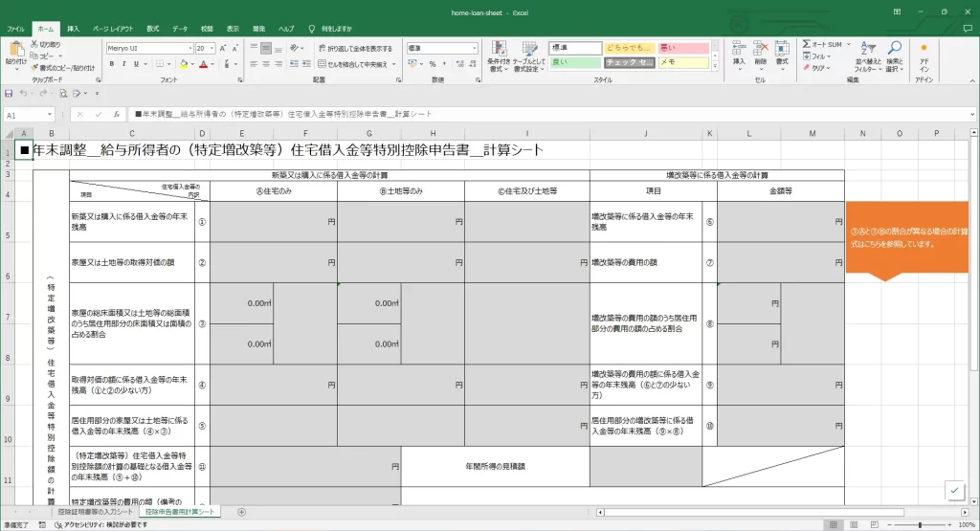Screen dimensions: 980x531
Task: Open Sort & Filter (並べ替えとフィルター)
Action: [x=867, y=55]
